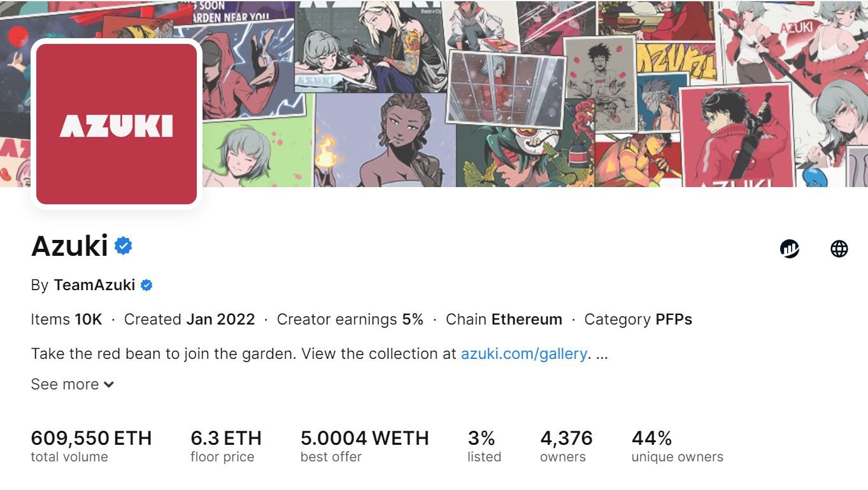Click the Items 10K count
This screenshot has width=868, height=490.
click(66, 319)
